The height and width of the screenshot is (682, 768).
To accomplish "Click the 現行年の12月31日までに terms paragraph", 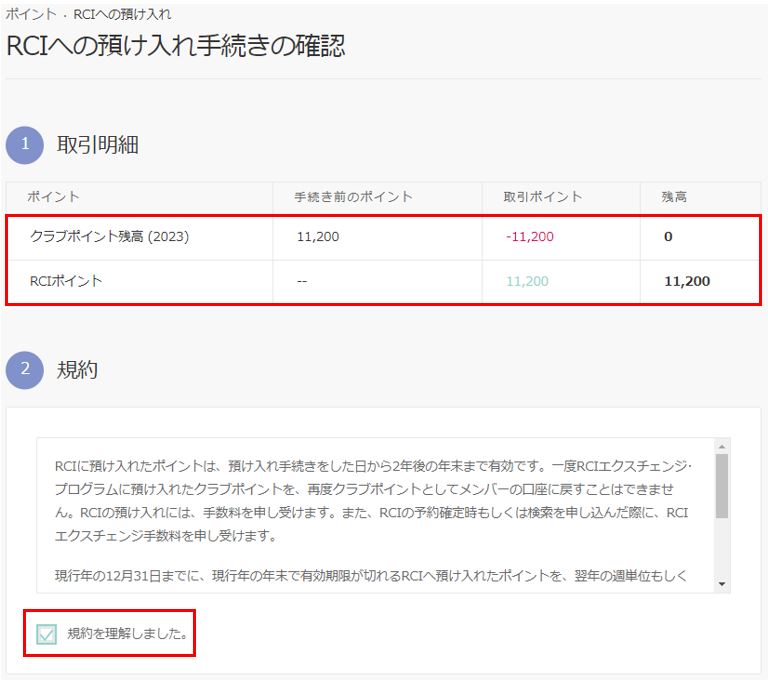I will click(x=371, y=576).
